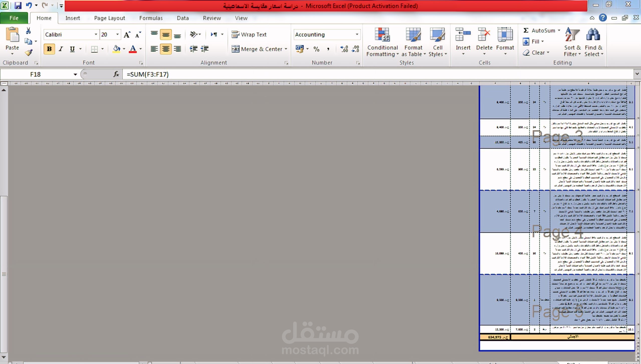Select the Format Painter brush icon

click(x=29, y=52)
